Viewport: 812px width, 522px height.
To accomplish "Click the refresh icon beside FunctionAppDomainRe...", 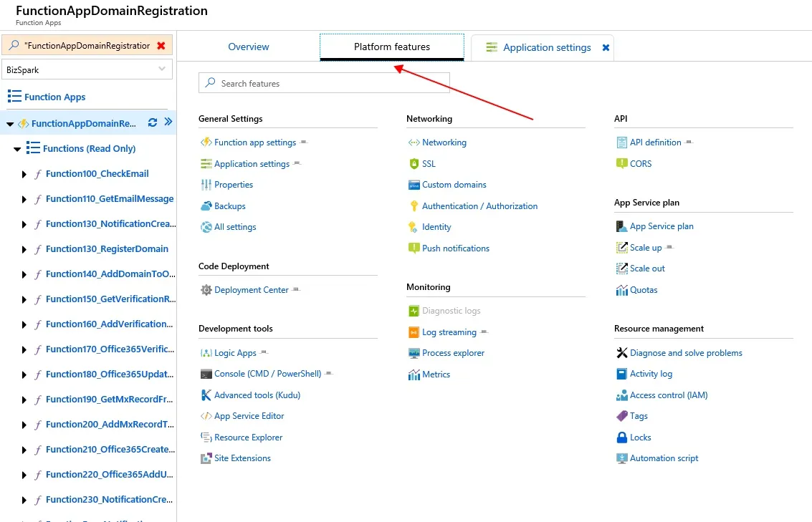I will pyautogui.click(x=153, y=122).
